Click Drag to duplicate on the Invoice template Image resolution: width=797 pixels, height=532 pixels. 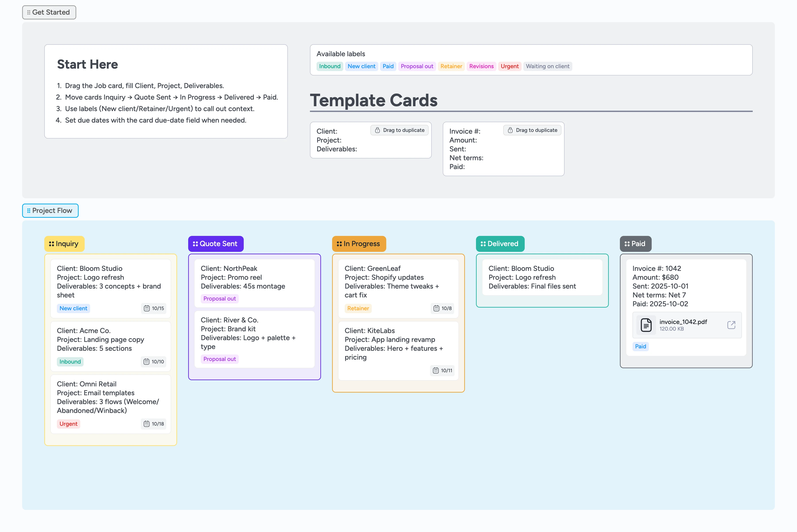pos(536,130)
